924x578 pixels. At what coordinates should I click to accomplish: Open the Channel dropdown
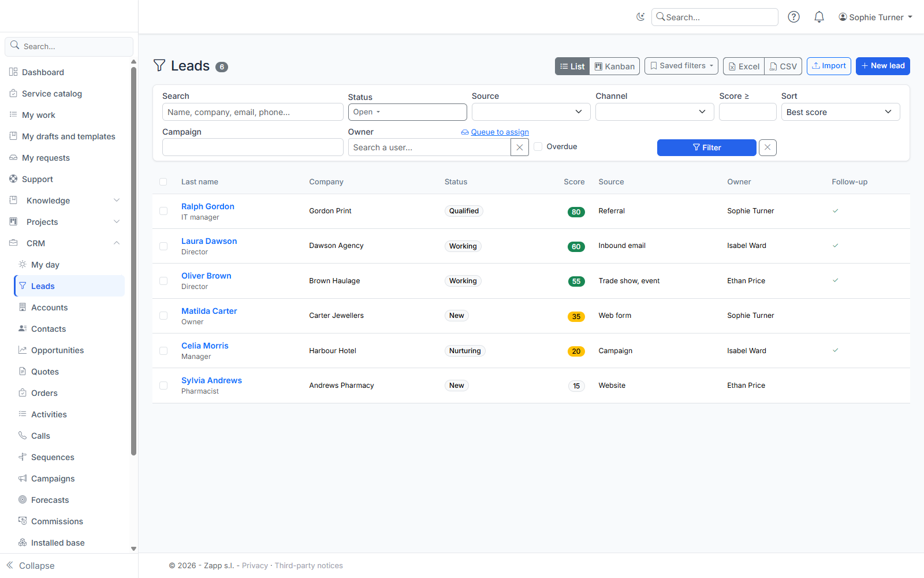[x=654, y=112]
